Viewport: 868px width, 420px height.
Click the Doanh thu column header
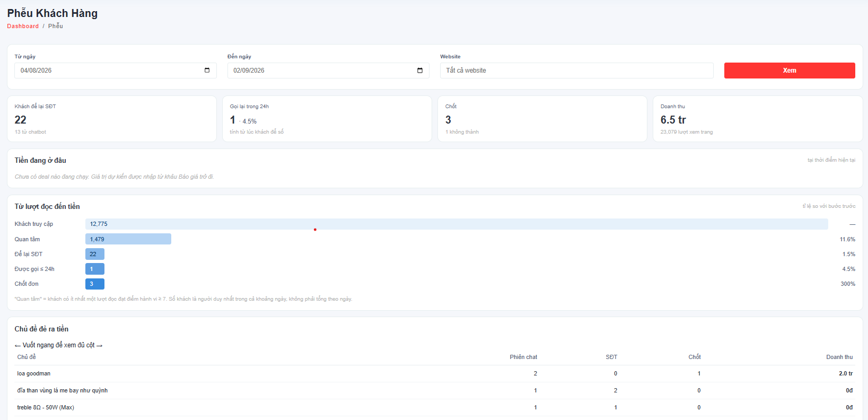click(839, 357)
